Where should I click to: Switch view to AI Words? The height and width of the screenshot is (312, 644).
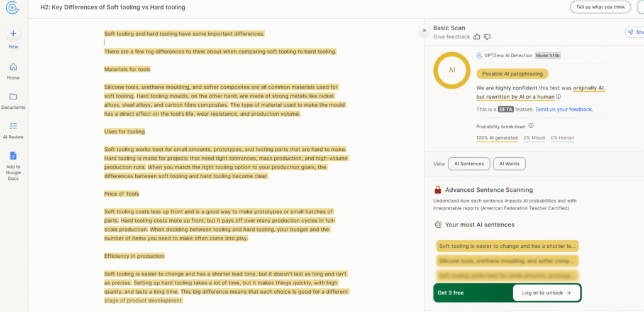pyautogui.click(x=509, y=164)
